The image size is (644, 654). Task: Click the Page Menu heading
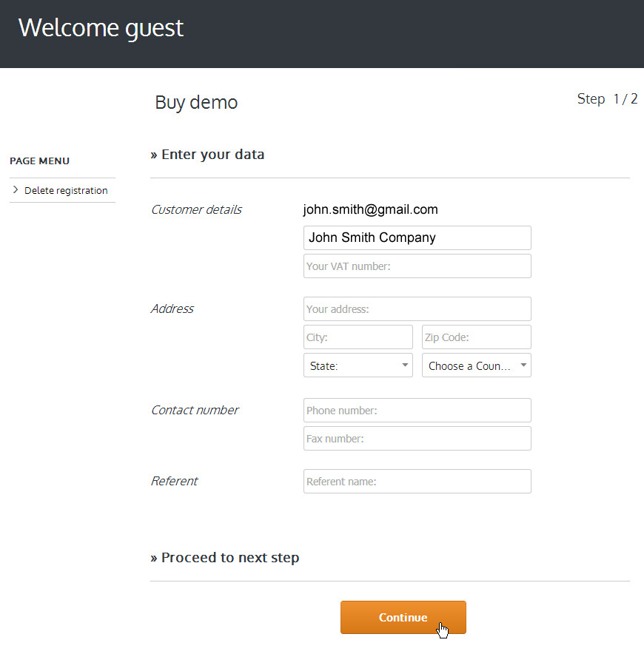point(40,161)
